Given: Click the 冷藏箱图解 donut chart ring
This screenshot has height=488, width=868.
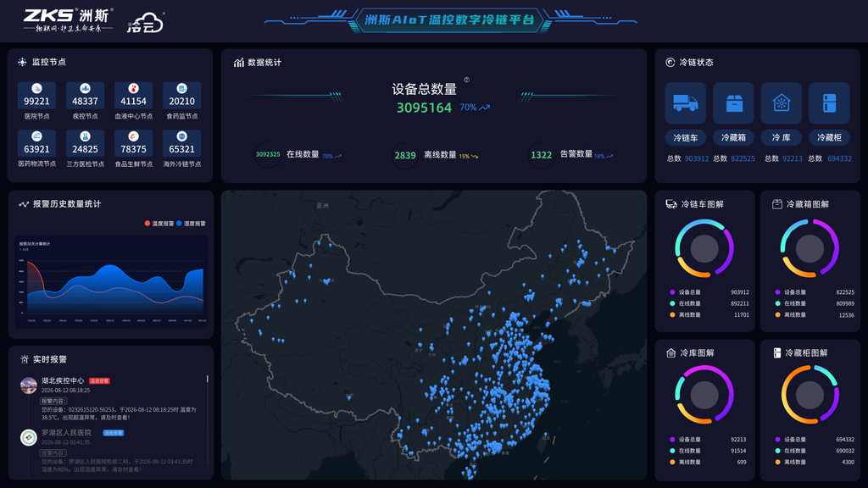Looking at the screenshot, I should (x=810, y=248).
